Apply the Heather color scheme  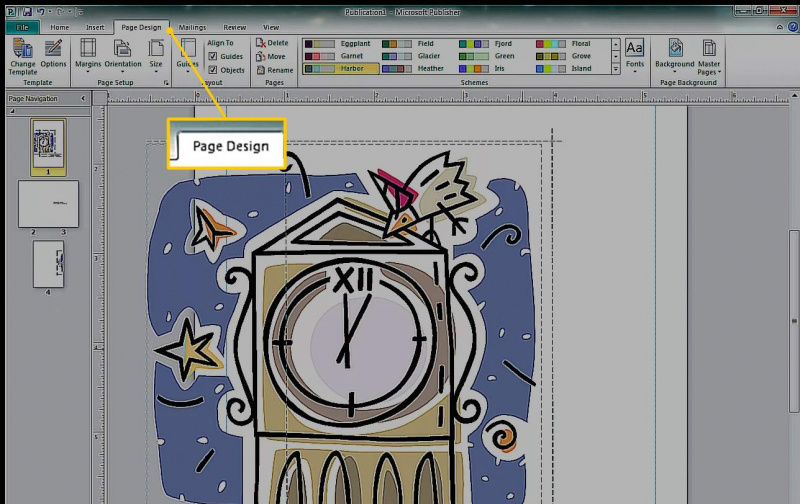pyautogui.click(x=417, y=68)
